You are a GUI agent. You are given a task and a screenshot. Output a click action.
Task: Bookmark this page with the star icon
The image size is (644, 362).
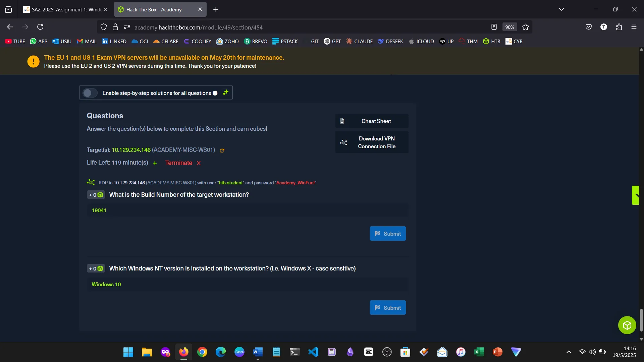526,27
